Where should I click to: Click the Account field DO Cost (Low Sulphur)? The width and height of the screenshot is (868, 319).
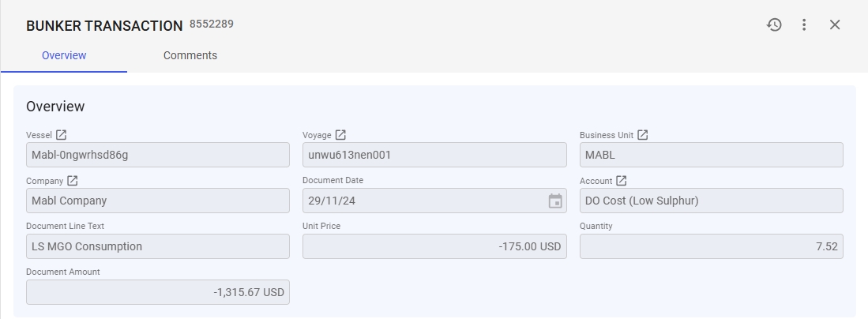pyautogui.click(x=711, y=201)
